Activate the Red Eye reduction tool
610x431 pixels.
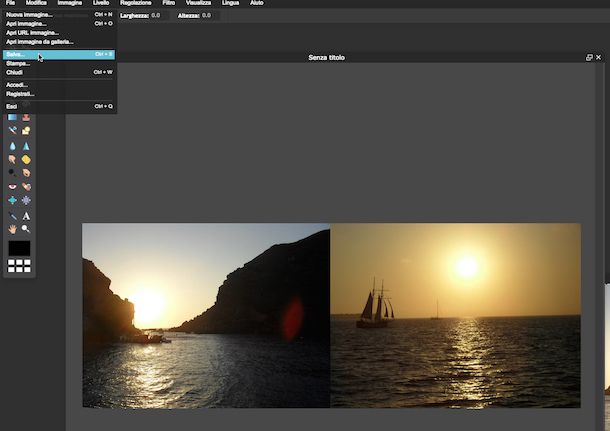coord(13,186)
